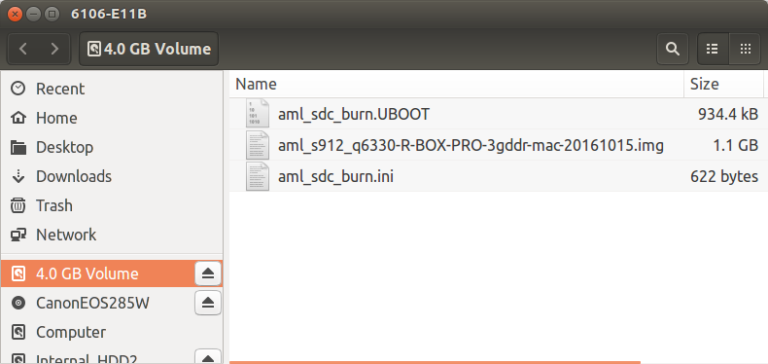Close the 6106-E11B window
The image size is (768, 364).
click(x=15, y=14)
